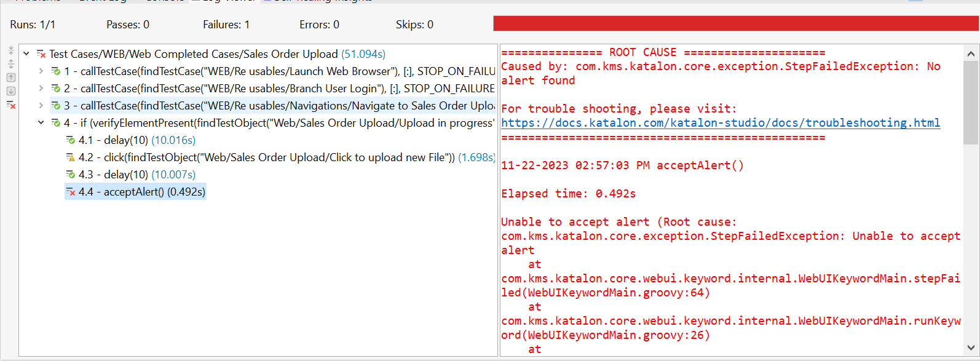The height and width of the screenshot is (361, 980).
Task: Open the Katalon troubleshooting docs link
Action: [x=720, y=123]
